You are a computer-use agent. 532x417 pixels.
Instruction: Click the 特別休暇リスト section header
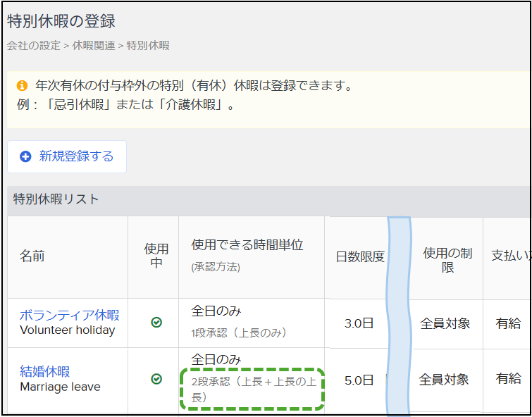point(56,199)
